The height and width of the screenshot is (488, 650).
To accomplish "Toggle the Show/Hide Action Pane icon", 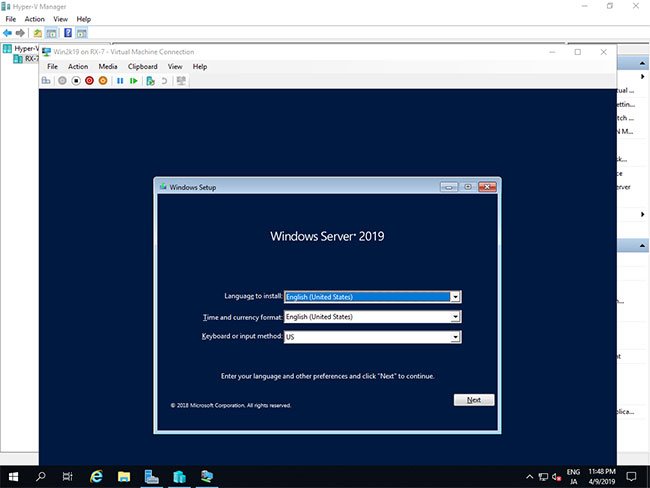I will (x=82, y=33).
